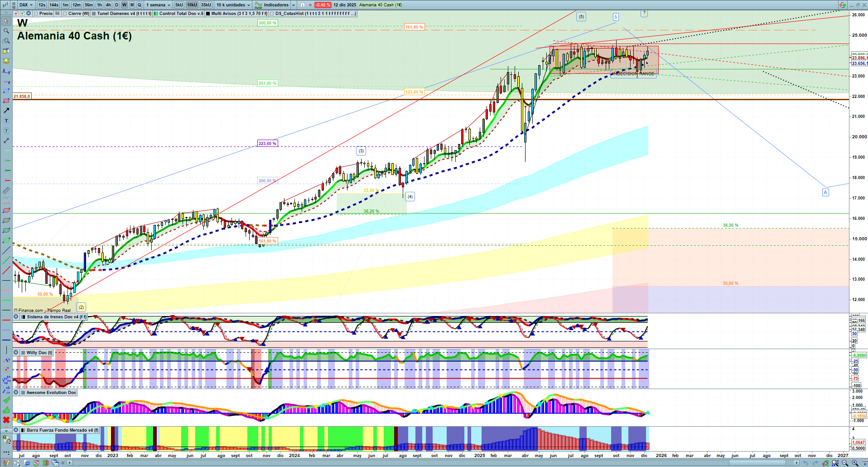Select the 10kU units button

coord(192,5)
